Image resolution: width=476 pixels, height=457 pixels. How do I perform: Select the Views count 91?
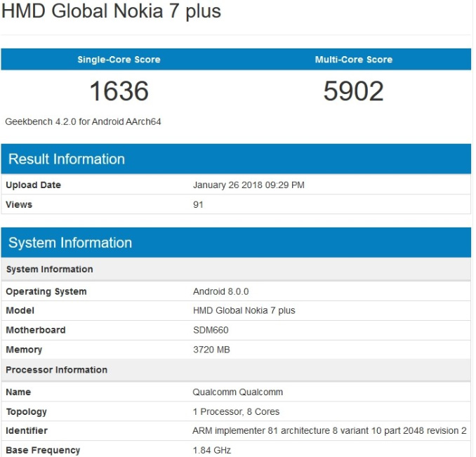(x=198, y=204)
